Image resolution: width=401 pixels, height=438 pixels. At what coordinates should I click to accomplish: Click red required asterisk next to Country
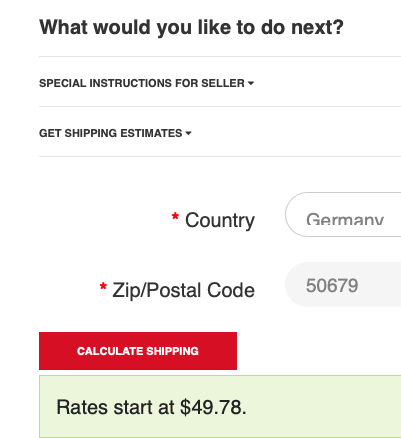pyautogui.click(x=175, y=217)
